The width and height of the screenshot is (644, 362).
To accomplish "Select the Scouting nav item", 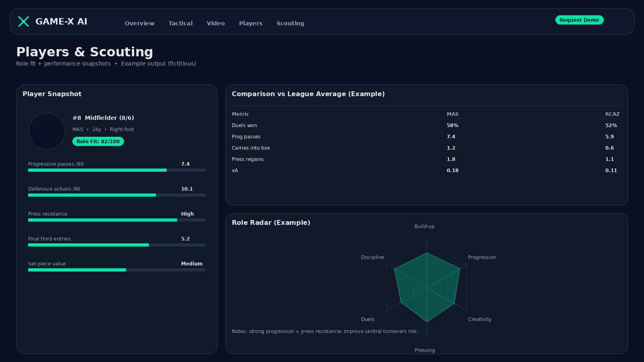I will pyautogui.click(x=290, y=23).
